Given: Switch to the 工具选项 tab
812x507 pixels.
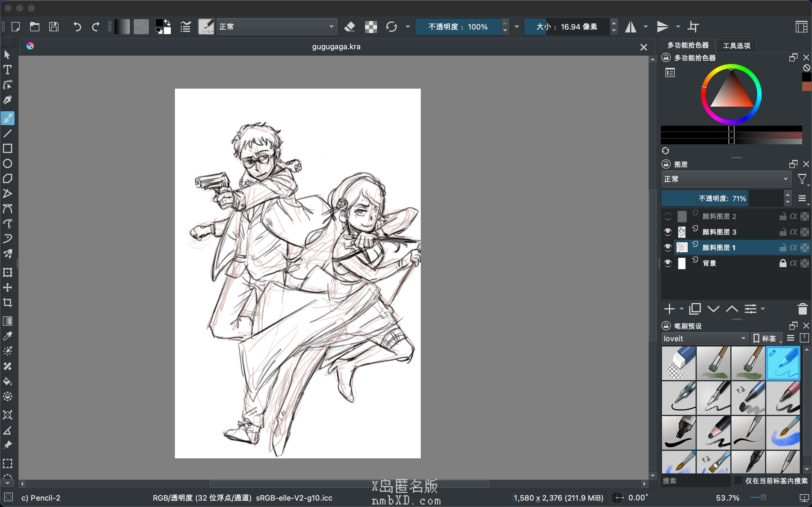Looking at the screenshot, I should [736, 45].
